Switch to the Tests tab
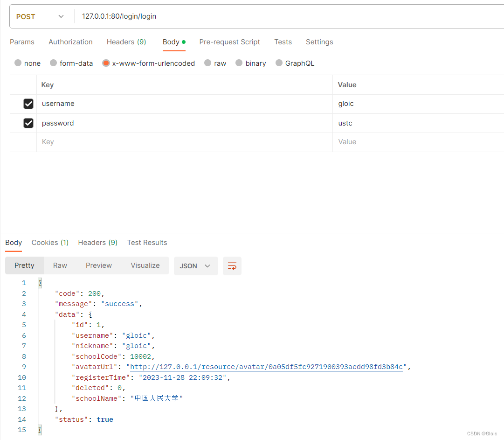 [283, 42]
